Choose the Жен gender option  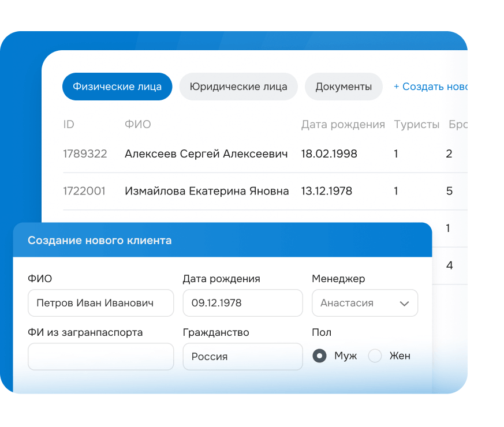coord(375,356)
